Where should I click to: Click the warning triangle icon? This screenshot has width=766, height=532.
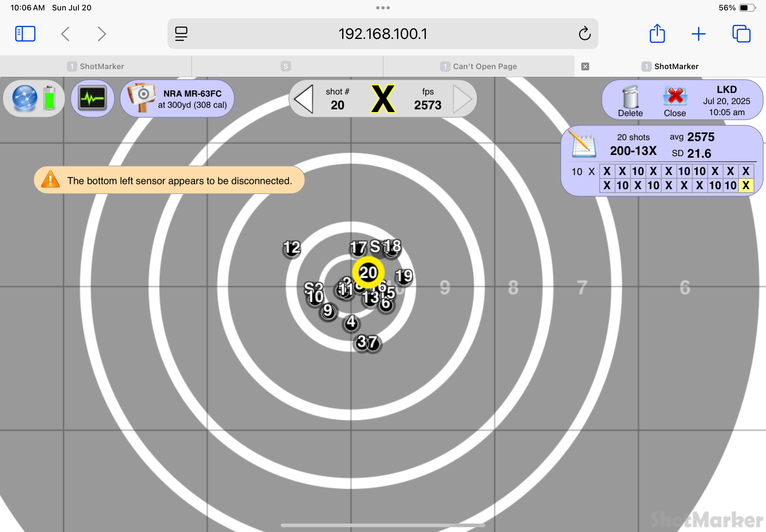point(50,179)
